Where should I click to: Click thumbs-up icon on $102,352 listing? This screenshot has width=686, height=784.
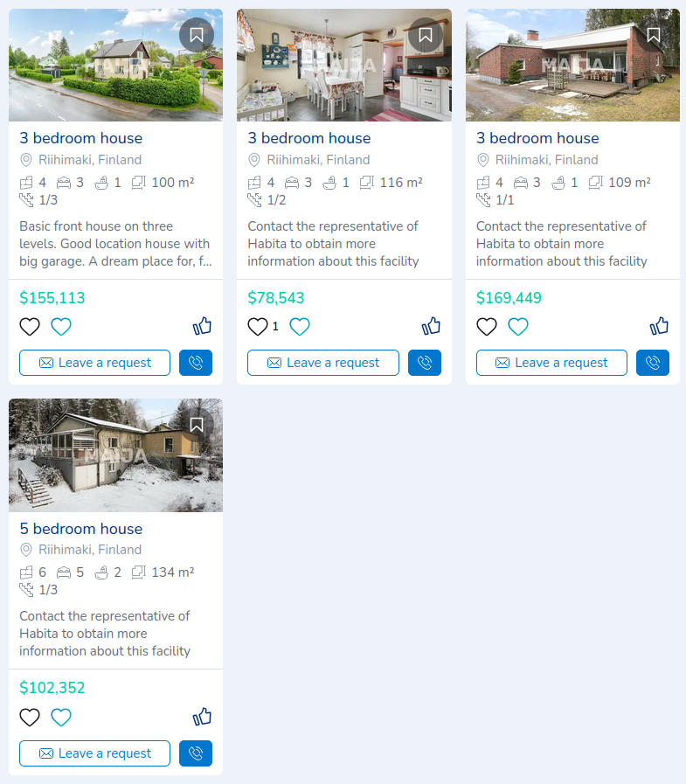202,717
